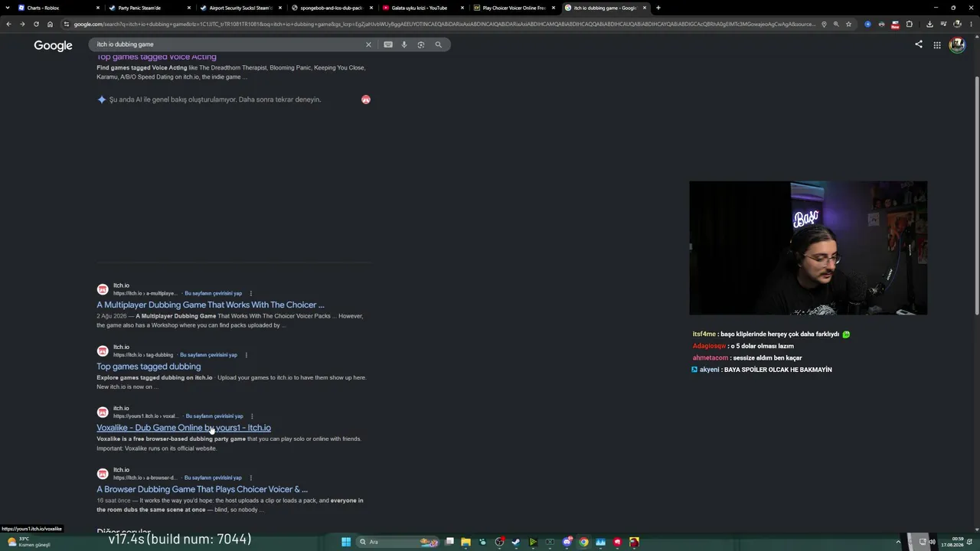
Task: Open 'A Multiplayer Dubbing Game' search result
Action: (x=211, y=305)
